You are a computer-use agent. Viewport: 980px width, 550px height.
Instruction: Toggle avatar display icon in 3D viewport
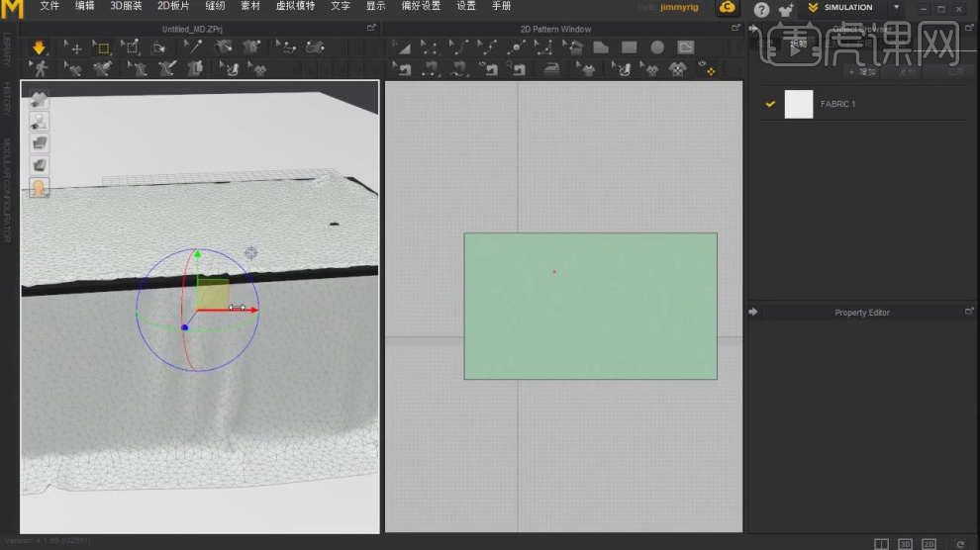coord(39,121)
